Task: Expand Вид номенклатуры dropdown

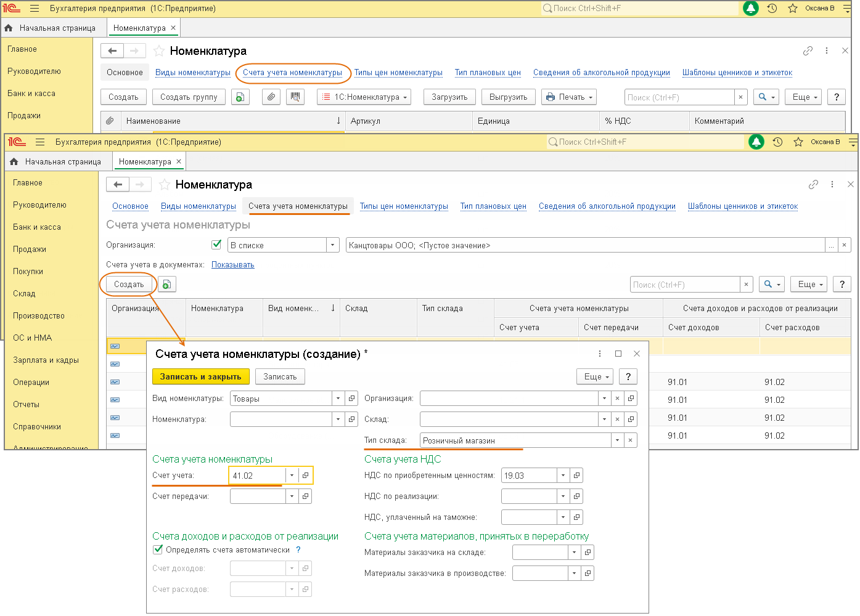Action: pos(338,399)
